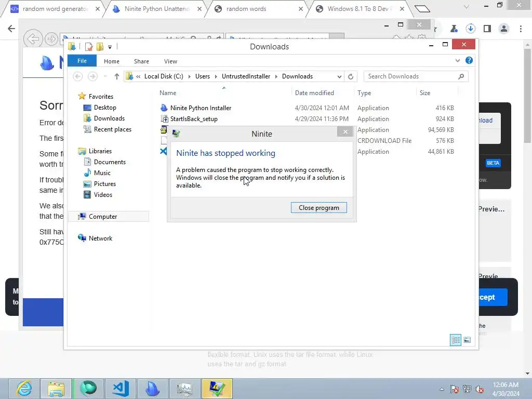The height and width of the screenshot is (399, 532).
Task: Launch Internet Explorer from taskbar
Action: (x=24, y=389)
